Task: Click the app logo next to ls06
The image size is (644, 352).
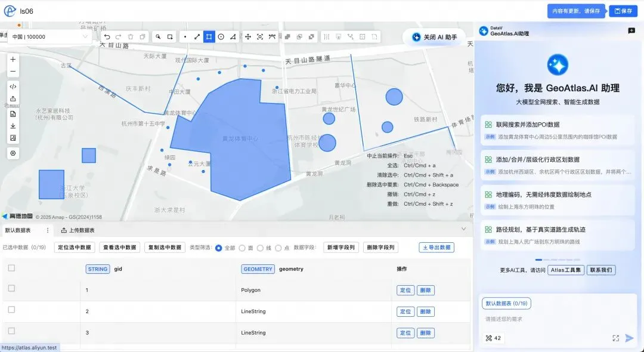Action: (10, 11)
